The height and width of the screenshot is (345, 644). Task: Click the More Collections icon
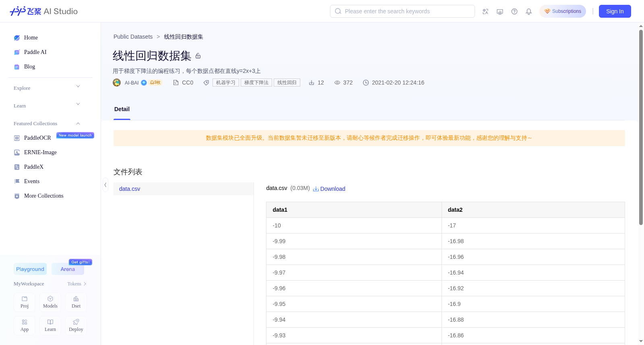coord(17,196)
